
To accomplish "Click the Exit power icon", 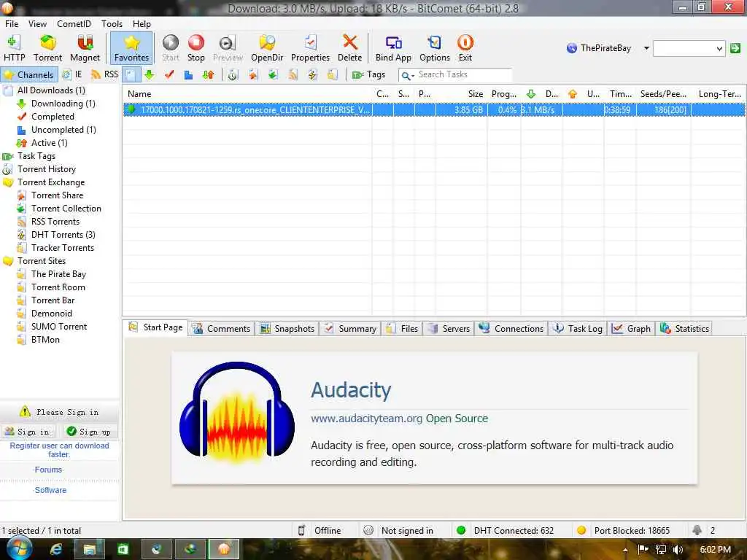I will pos(465,48).
